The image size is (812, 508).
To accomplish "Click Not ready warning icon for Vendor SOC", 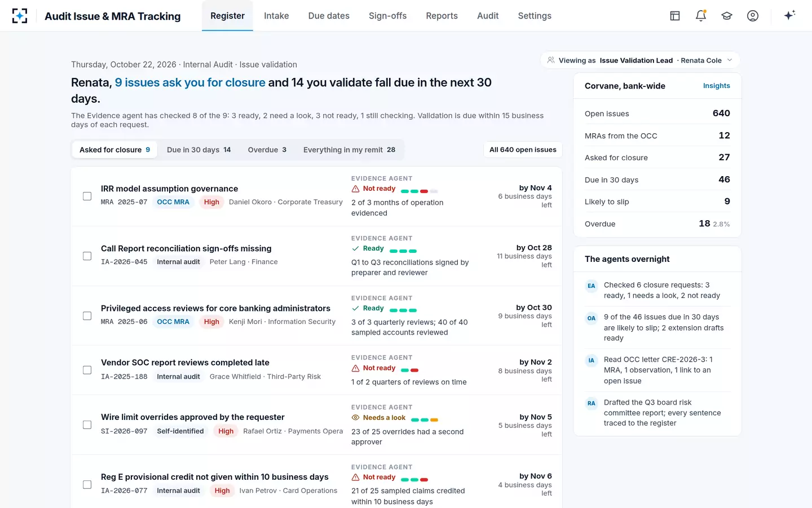I will tap(355, 368).
